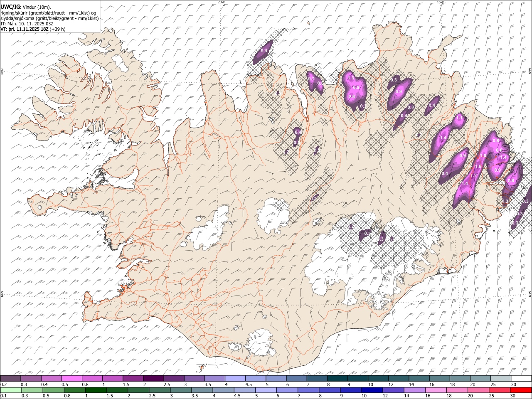The height and width of the screenshot is (399, 532).
Task: Select the lavender 4 swatch in upper legend row
Action: [235, 379]
